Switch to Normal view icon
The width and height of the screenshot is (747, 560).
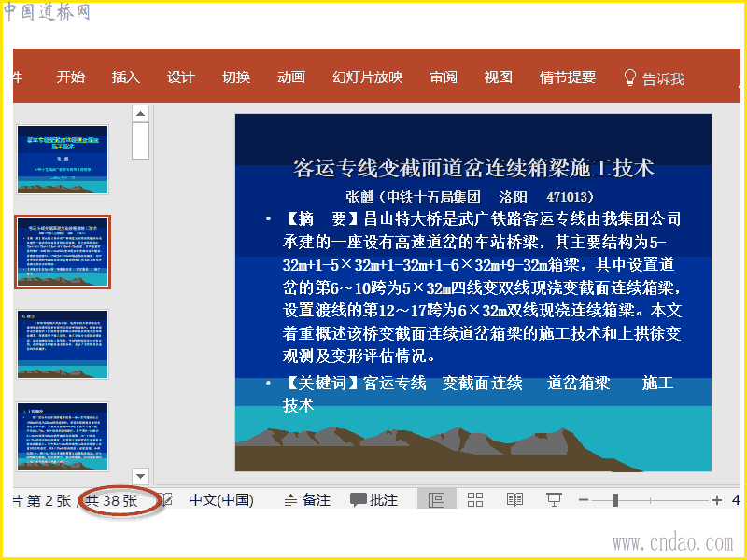(436, 499)
